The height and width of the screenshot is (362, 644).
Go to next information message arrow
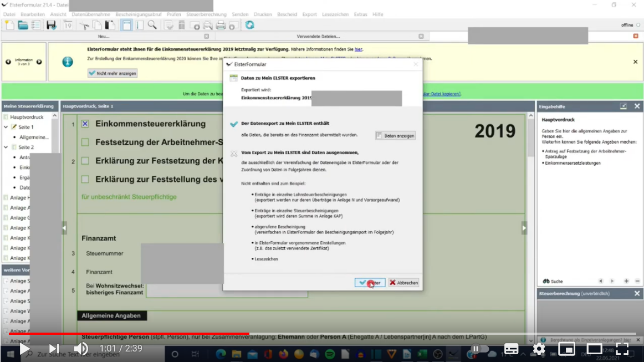point(39,62)
